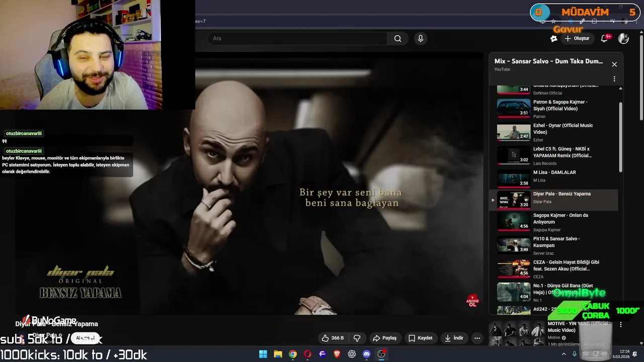Focus the Ara search input field
Screen dimensions: 644x362
[297, 39]
